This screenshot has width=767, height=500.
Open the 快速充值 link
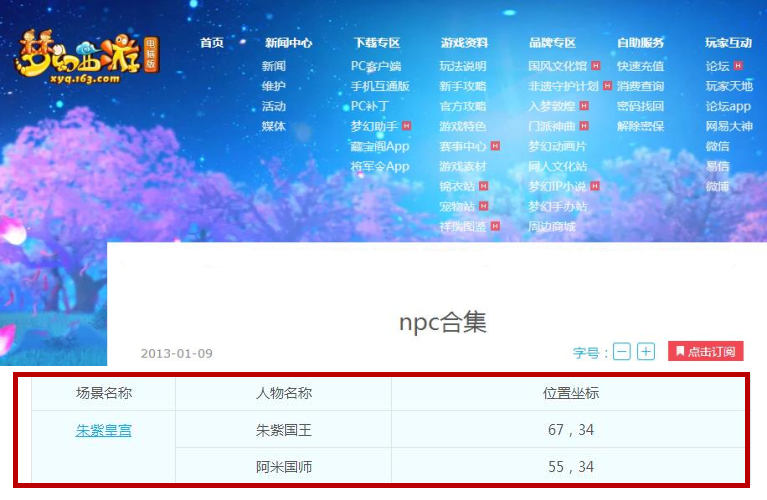coord(640,66)
